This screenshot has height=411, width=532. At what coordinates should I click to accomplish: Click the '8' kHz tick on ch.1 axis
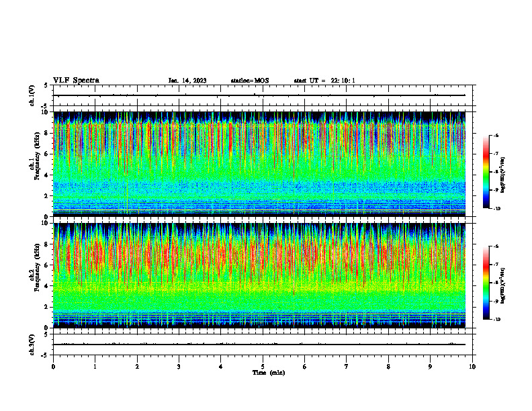[47, 133]
